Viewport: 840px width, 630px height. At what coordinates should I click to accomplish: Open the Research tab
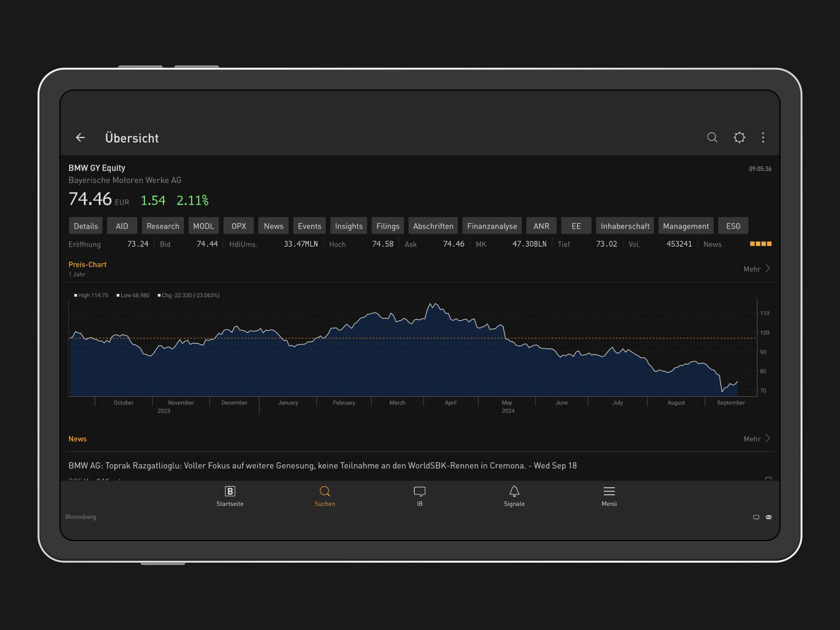(163, 226)
